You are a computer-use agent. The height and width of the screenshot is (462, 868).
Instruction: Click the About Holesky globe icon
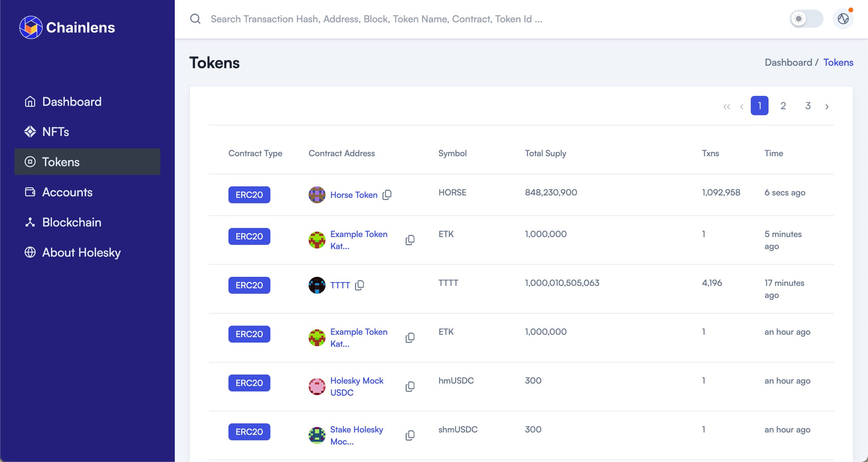coord(30,252)
